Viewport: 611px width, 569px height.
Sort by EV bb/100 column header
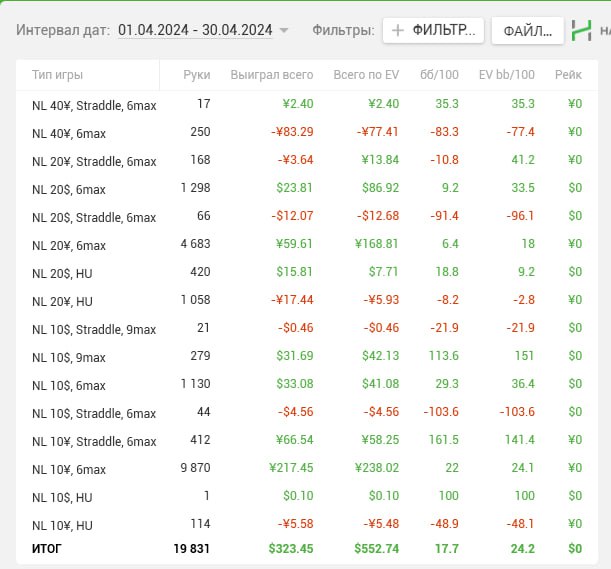[x=507, y=74]
